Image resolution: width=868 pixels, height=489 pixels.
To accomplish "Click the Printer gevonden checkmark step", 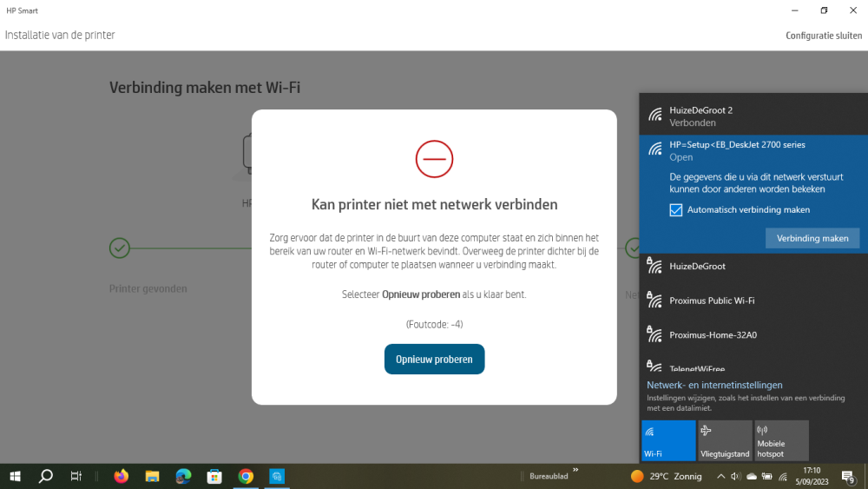I will point(120,248).
